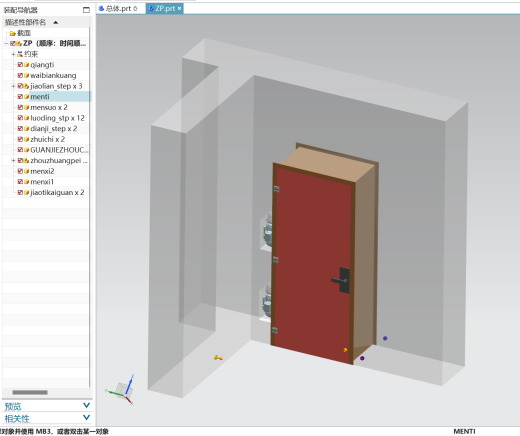520x436 pixels.
Task: Click the upper motor beside door frame
Action: coord(267,232)
